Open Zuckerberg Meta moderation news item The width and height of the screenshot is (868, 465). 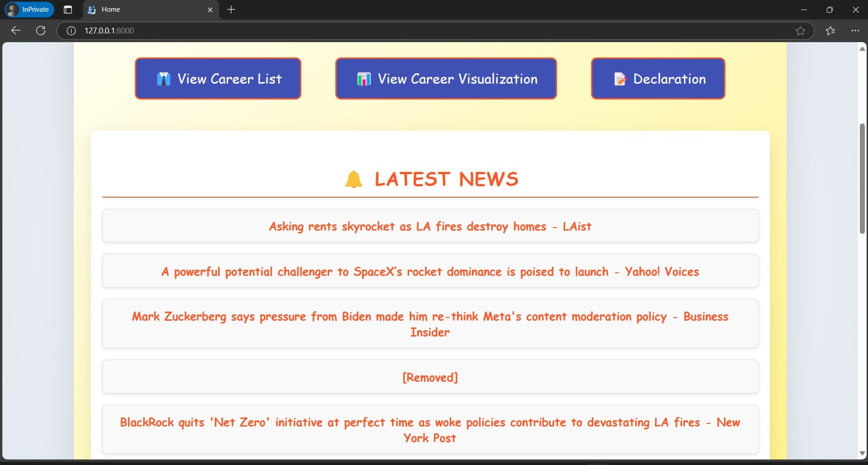430,324
